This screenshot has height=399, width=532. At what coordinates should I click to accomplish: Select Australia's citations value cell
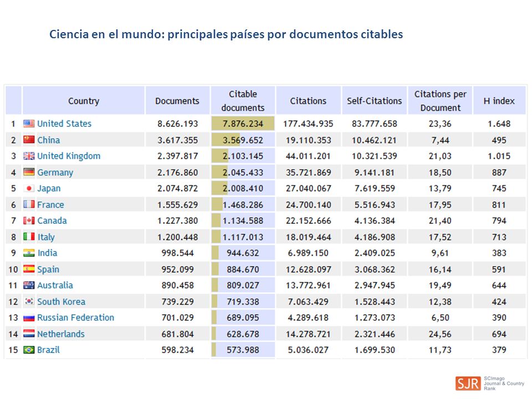pyautogui.click(x=308, y=285)
